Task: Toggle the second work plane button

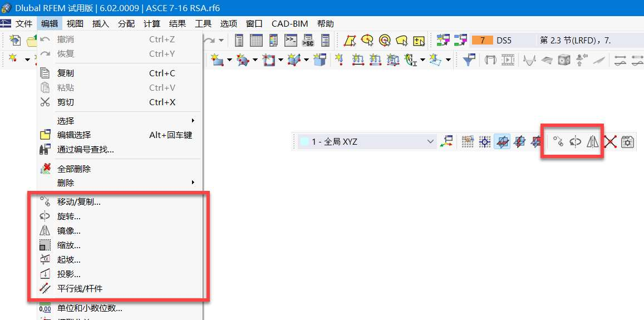Action: [x=519, y=142]
